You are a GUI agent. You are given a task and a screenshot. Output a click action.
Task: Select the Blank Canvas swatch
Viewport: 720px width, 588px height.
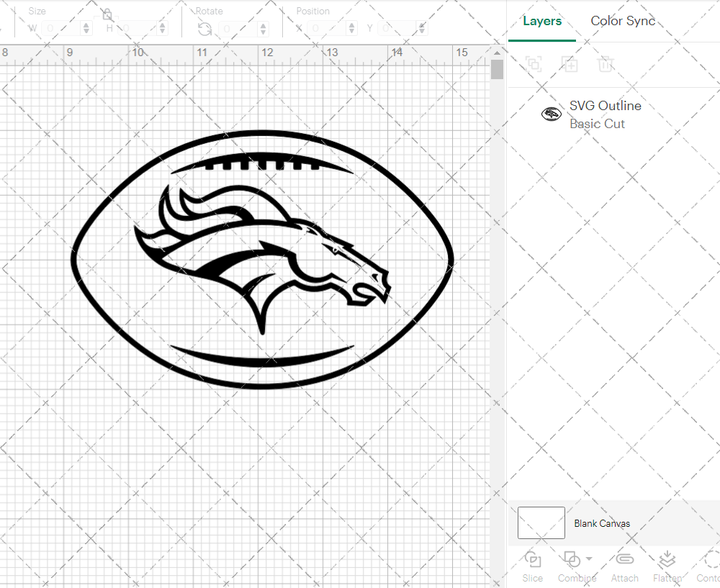[541, 523]
